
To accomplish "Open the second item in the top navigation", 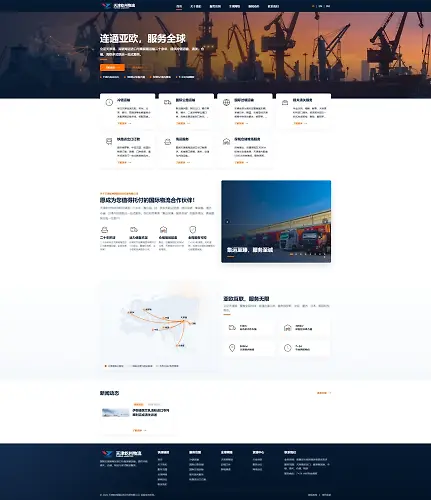I will point(196,6).
